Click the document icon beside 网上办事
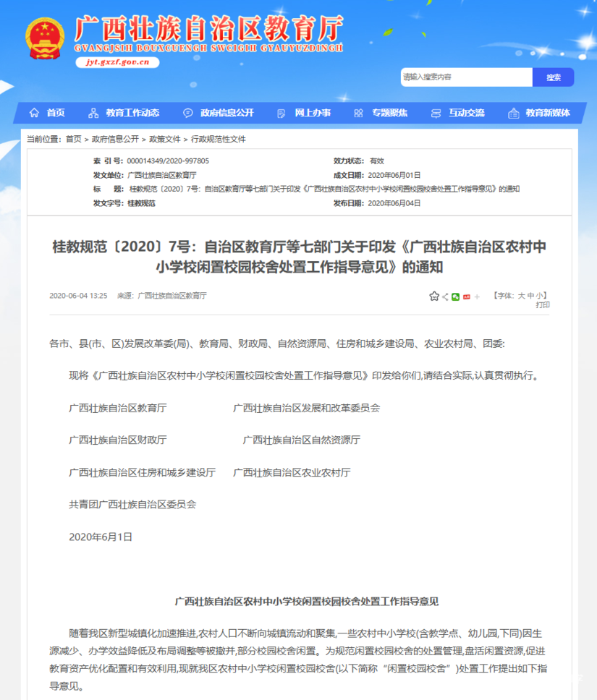Image resolution: width=597 pixels, height=700 pixels. point(281,114)
